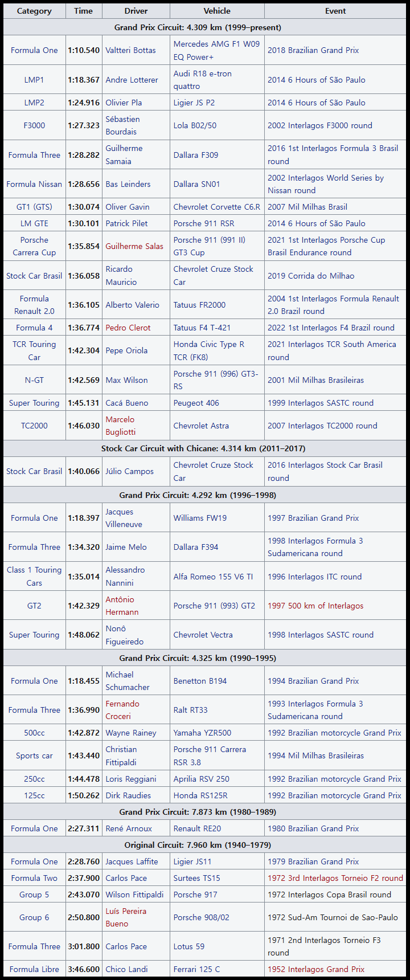Click the René Arnoux driver link

[x=129, y=828]
